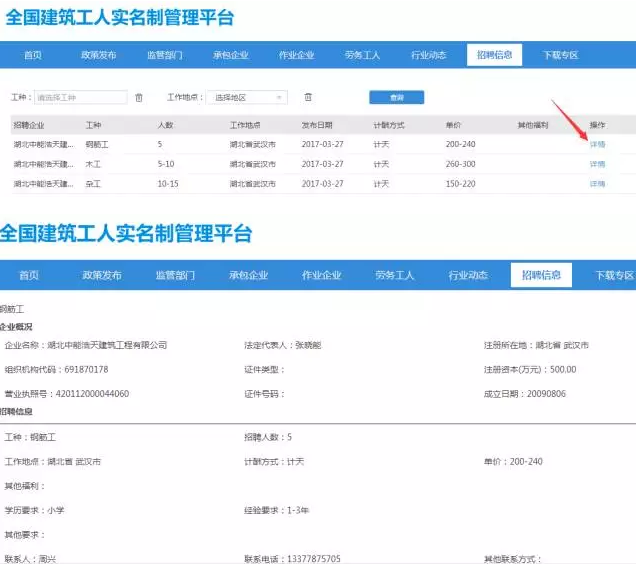Click the trash icon beside 工作地点 dropdown

click(x=308, y=97)
